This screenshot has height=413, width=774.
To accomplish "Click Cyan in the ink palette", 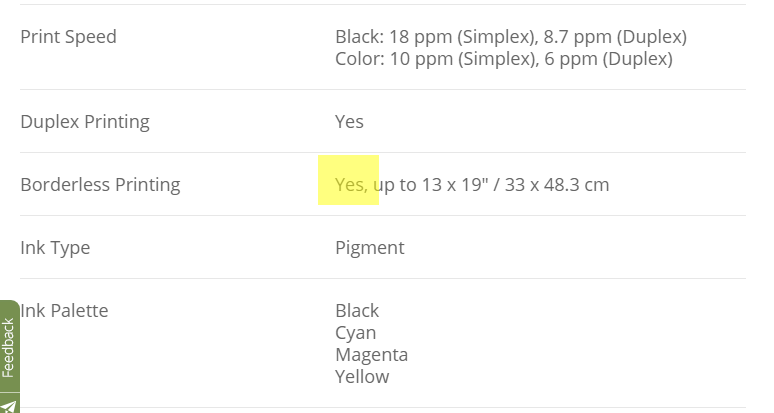I will point(355,333).
